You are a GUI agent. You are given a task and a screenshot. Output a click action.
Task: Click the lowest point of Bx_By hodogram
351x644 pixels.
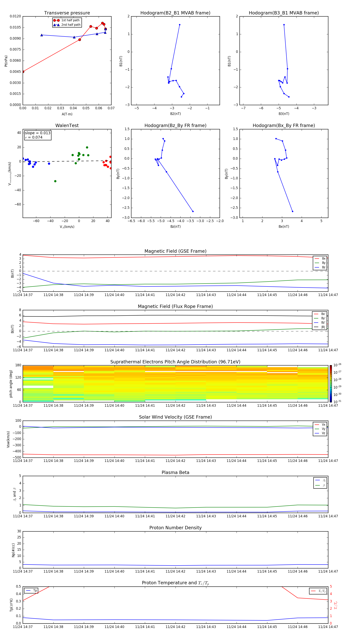[x=292, y=212]
